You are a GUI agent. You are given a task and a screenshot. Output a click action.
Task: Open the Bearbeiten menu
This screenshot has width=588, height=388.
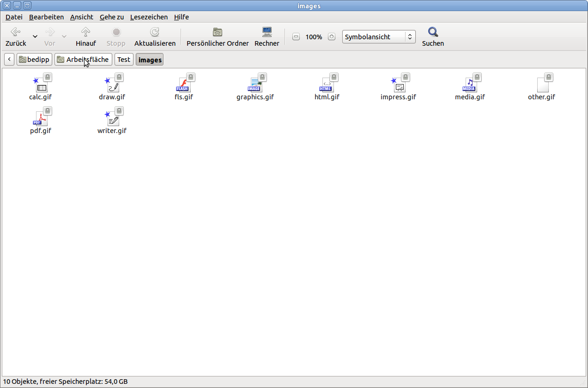[x=46, y=17]
